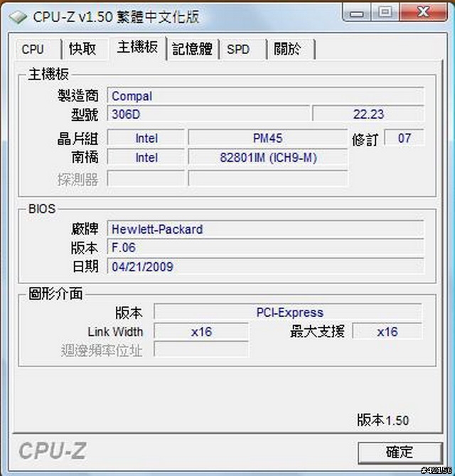Select the southbridge vendor Intel field
This screenshot has height=476, width=455.
[x=146, y=157]
